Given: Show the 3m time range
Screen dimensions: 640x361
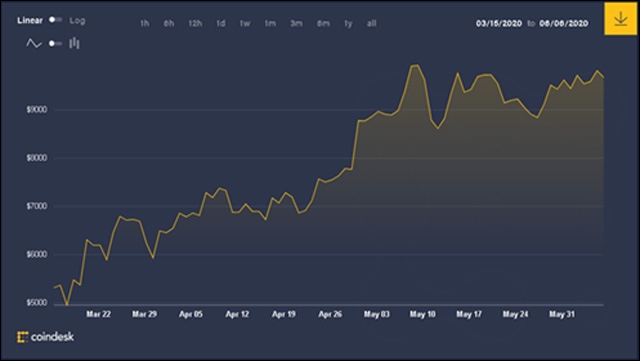Looking at the screenshot, I should pos(297,23).
